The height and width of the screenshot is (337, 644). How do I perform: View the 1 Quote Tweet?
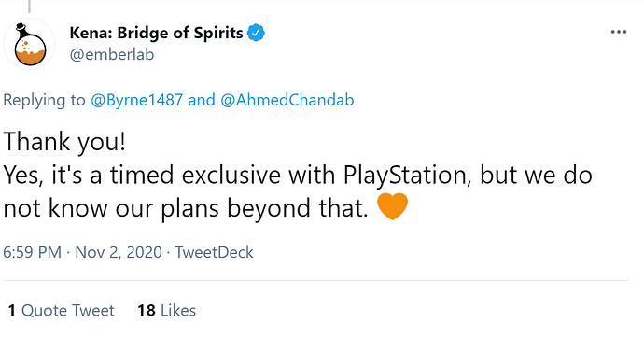tap(61, 310)
